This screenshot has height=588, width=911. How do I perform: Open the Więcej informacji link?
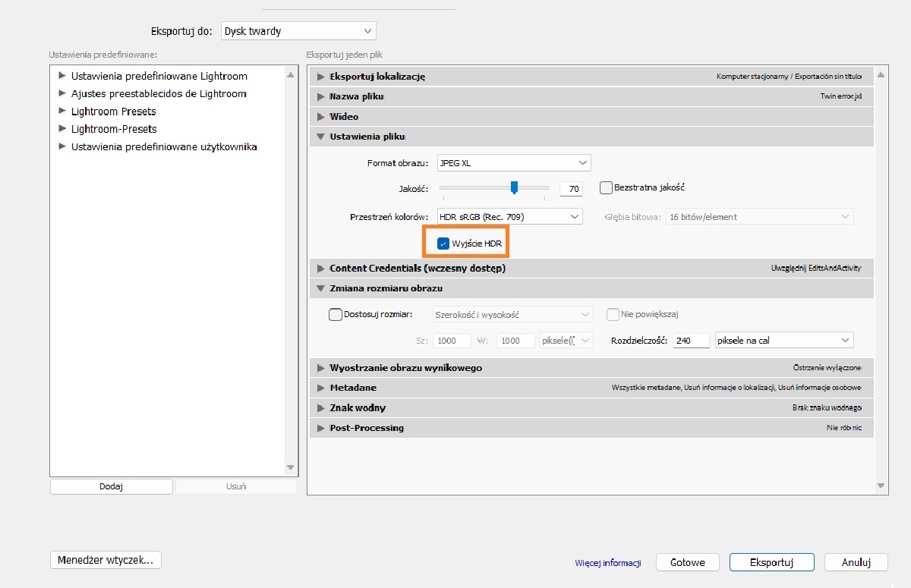coord(608,563)
